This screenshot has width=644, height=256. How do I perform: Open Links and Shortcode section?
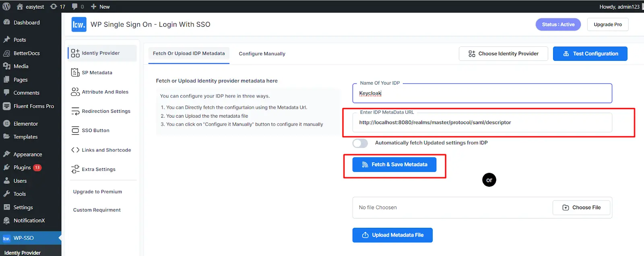[102, 150]
